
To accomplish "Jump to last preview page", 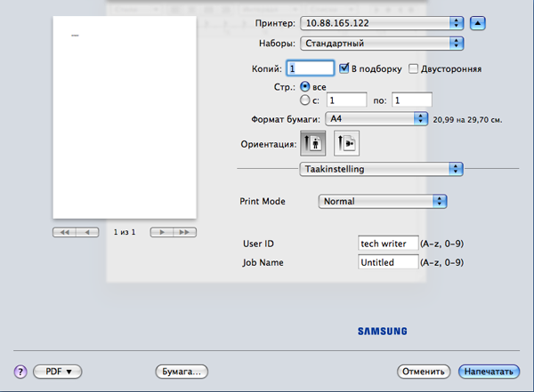I will point(185,232).
